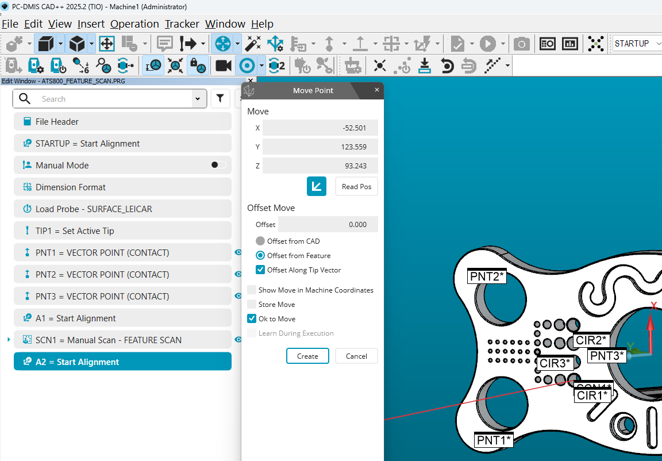Click the blue branching arrows with gear icon
The height and width of the screenshot is (461, 662).
click(x=275, y=43)
